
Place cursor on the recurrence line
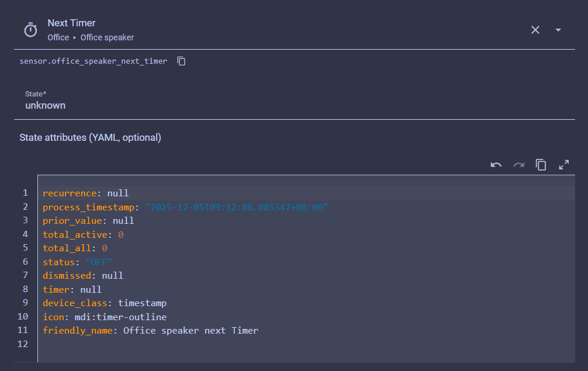[85, 193]
